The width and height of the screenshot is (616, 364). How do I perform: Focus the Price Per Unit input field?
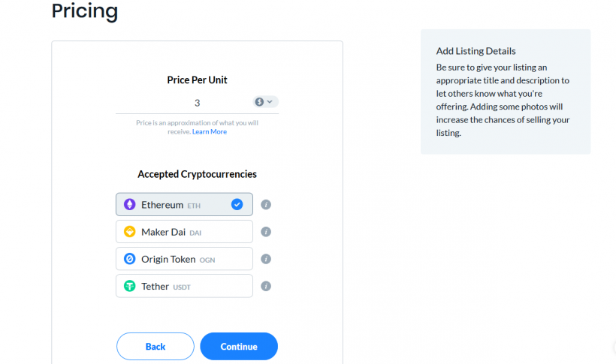[184, 103]
